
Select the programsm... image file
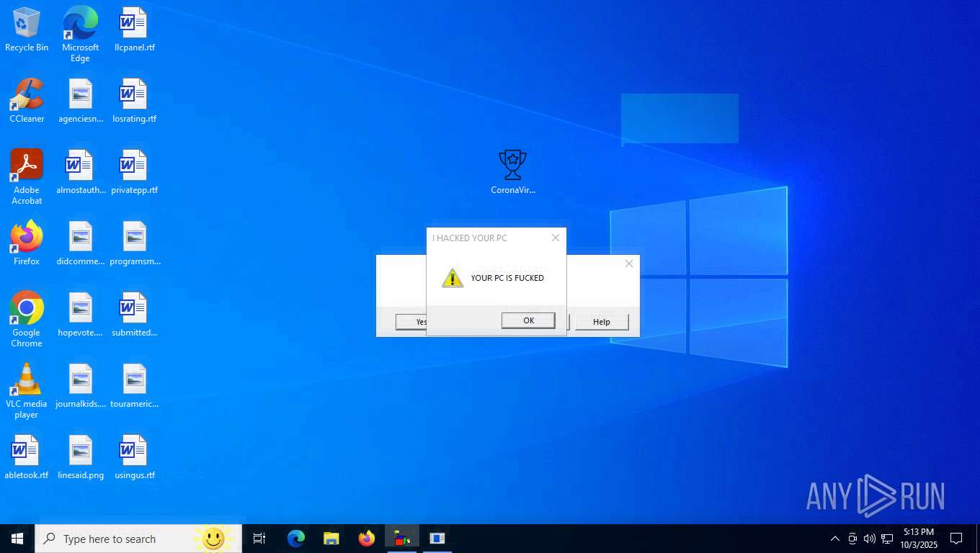[x=135, y=243]
